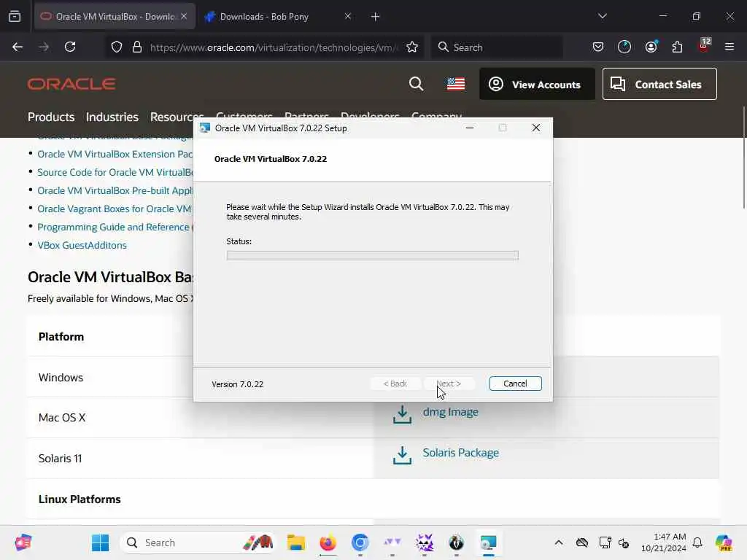Close the VirtualBox Setup dialog

(x=536, y=128)
